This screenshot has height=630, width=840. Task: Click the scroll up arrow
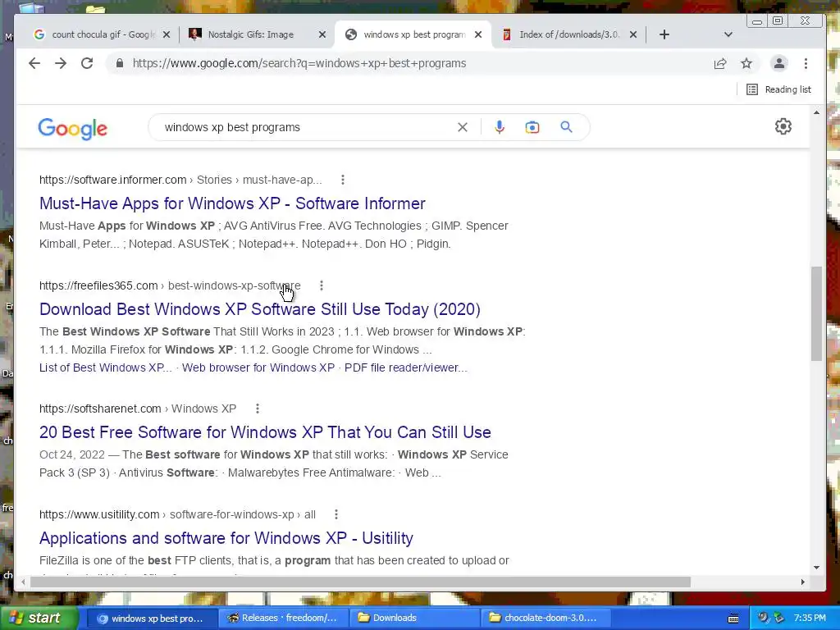tap(816, 112)
